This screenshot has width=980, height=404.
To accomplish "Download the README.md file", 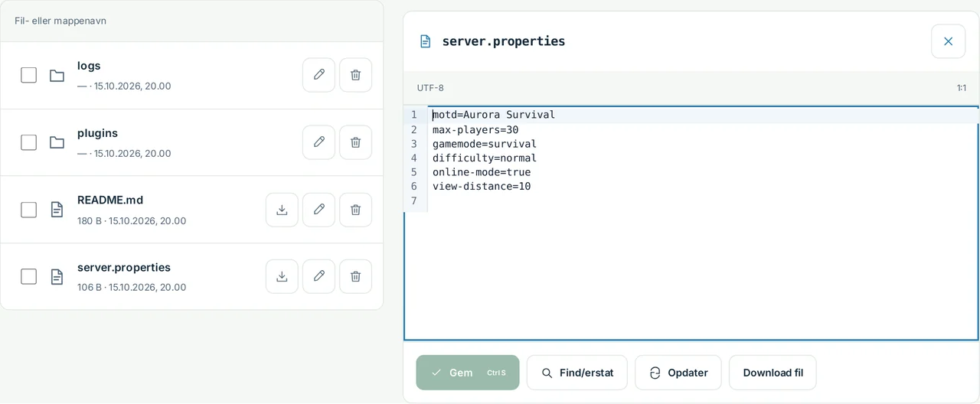I will pos(282,210).
